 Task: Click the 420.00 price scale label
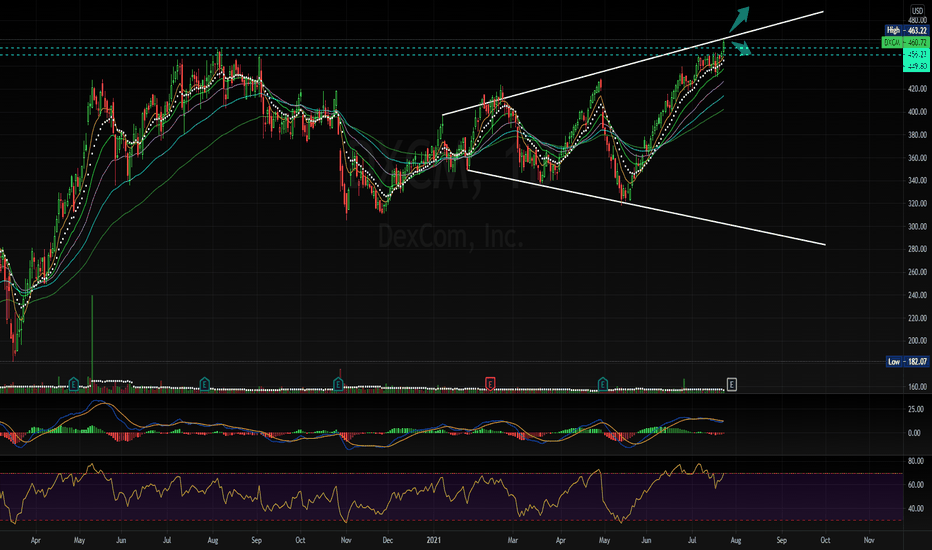(917, 89)
